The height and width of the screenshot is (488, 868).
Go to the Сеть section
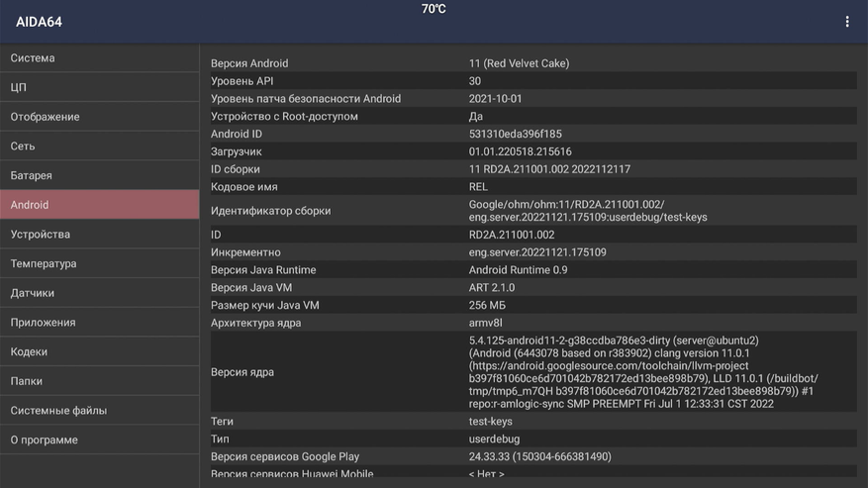click(99, 146)
